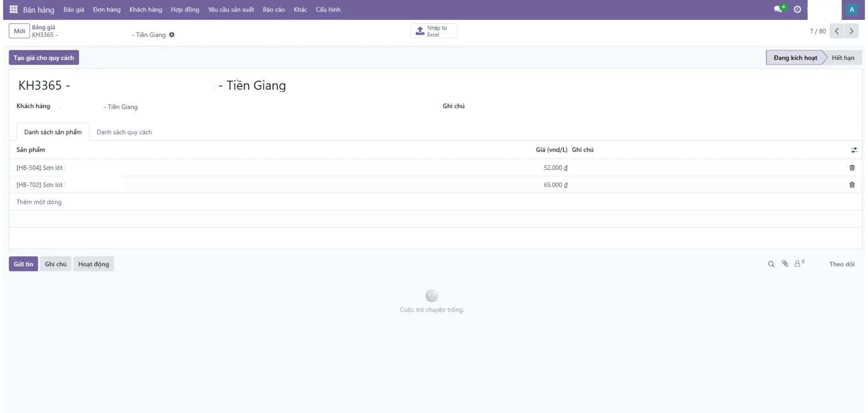Open the user avatar menu

(852, 10)
